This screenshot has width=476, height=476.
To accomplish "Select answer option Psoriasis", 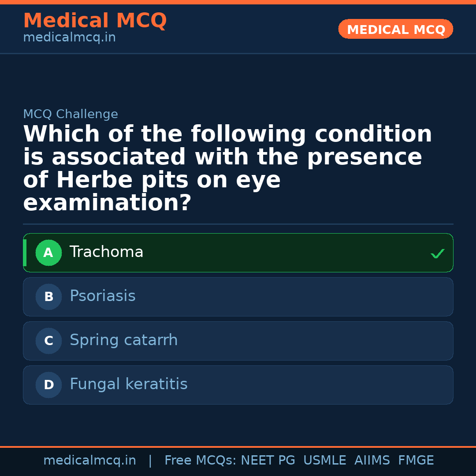I will pyautogui.click(x=238, y=297).
